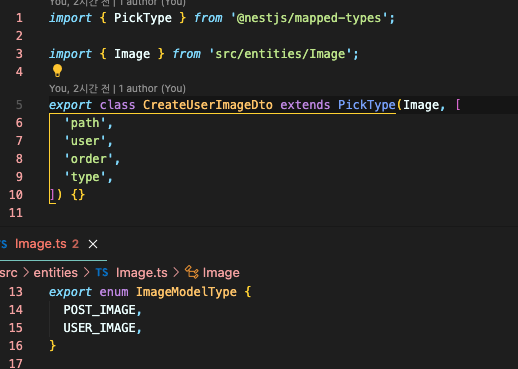Click the Image class symbol icon in breadcrumb
The width and height of the screenshot is (518, 369).
tap(192, 272)
